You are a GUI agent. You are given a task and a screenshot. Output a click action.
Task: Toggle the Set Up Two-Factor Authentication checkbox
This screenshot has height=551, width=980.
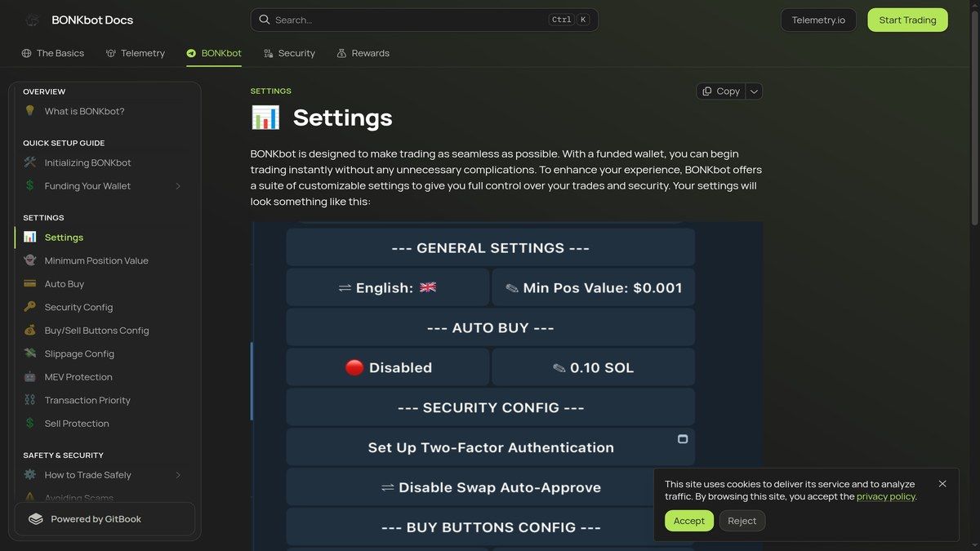pyautogui.click(x=683, y=438)
